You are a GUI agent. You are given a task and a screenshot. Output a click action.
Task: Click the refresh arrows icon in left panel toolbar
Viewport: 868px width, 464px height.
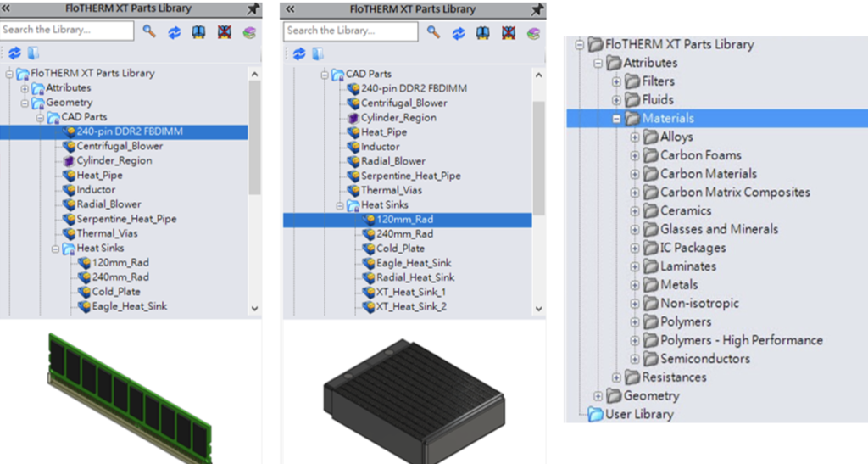click(x=175, y=32)
